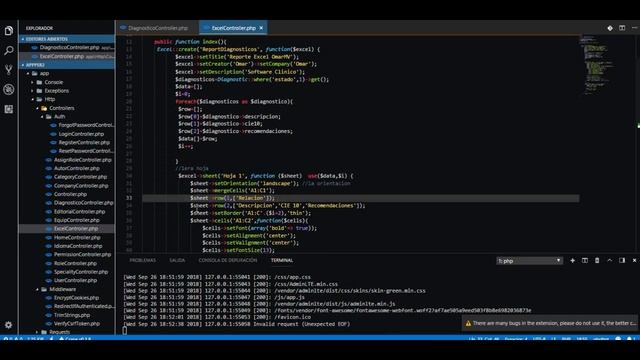Click the extension bugs warning notification
Screen dimensions: 640x360
550,323
